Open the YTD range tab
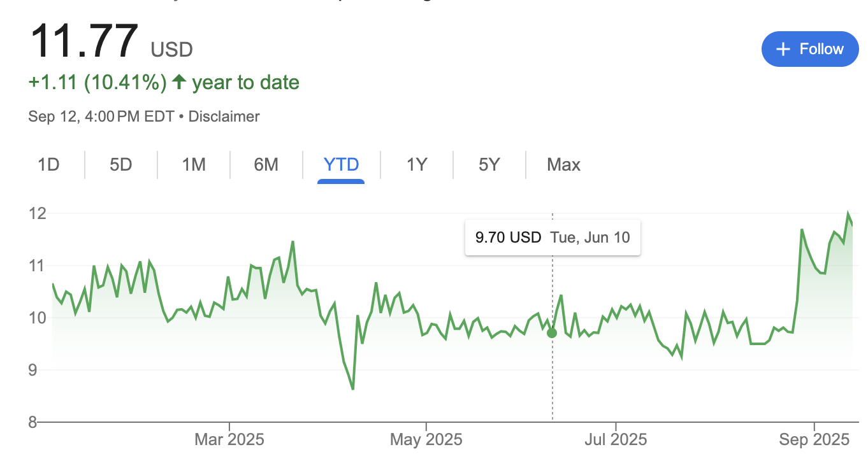 [341, 165]
